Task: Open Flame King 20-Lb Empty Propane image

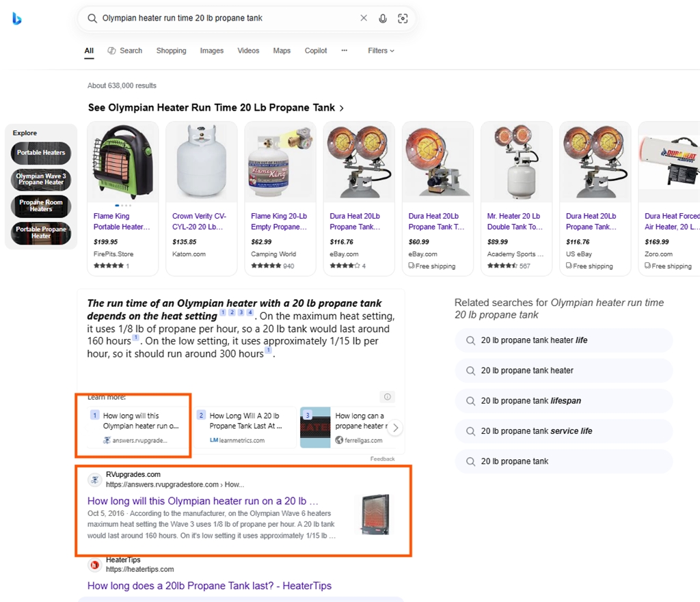Action: (x=280, y=162)
